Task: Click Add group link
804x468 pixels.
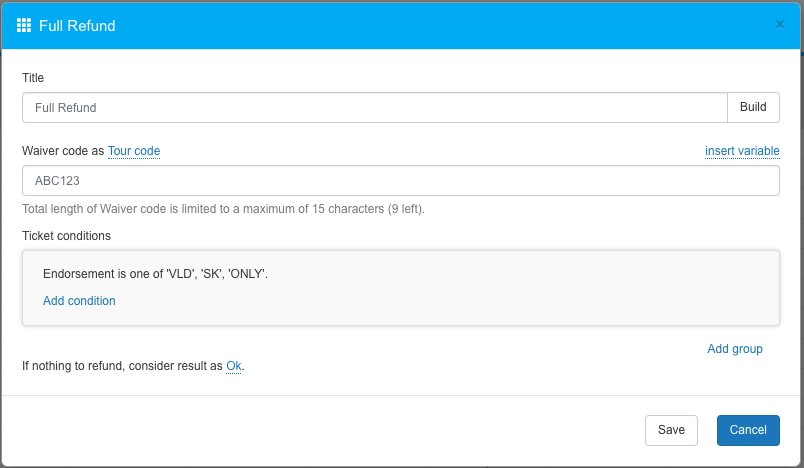Action: pos(734,349)
